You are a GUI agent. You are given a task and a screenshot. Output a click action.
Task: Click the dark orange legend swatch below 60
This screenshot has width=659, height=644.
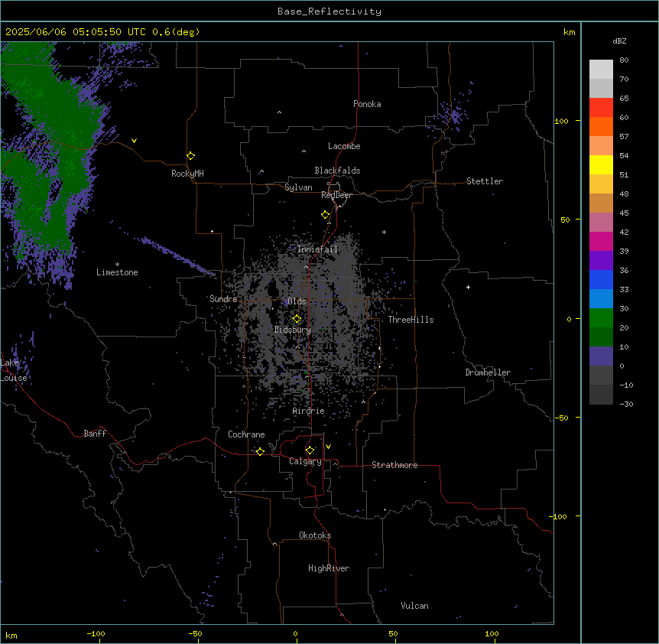601,126
